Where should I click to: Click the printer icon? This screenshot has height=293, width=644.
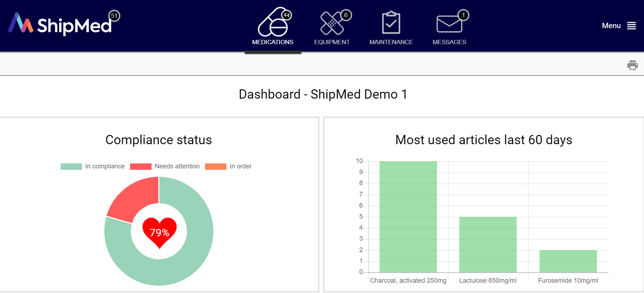click(632, 65)
